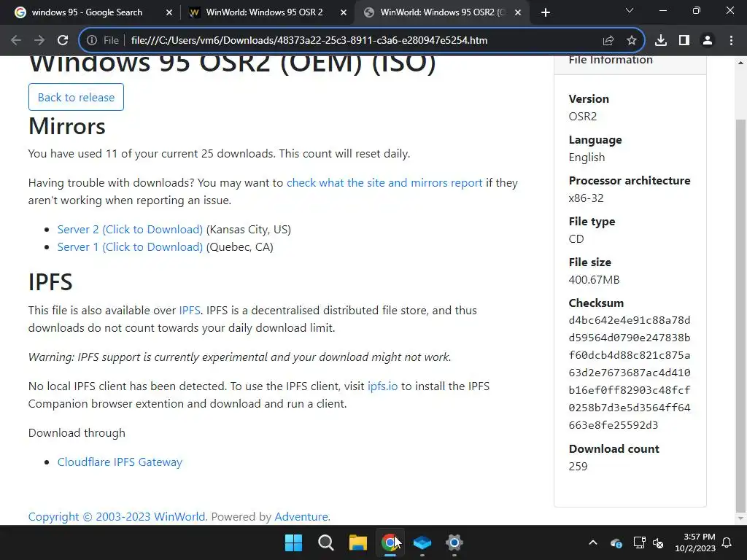Reload the current page
This screenshot has height=560, width=747.
63,41
